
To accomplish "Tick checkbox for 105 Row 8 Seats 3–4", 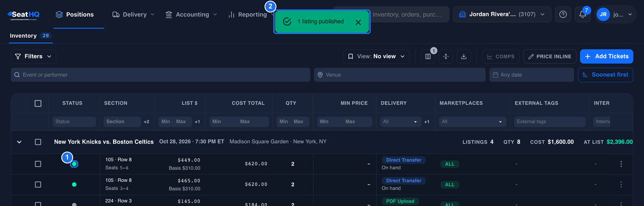I will click(x=38, y=184).
